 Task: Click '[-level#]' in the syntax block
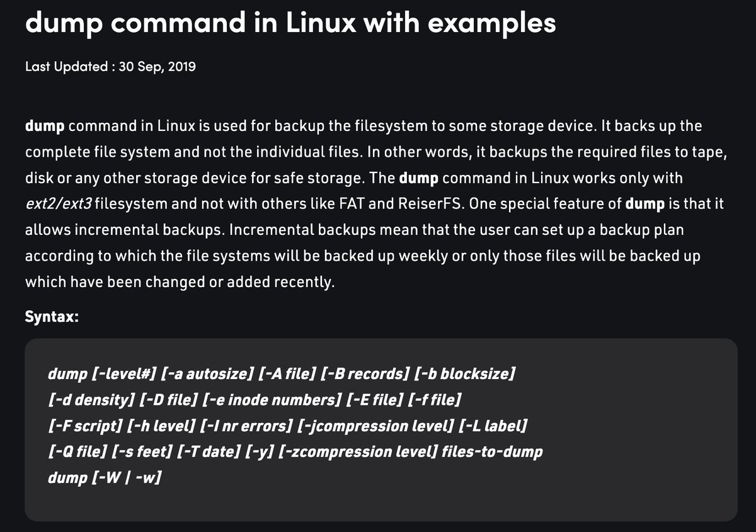(123, 375)
